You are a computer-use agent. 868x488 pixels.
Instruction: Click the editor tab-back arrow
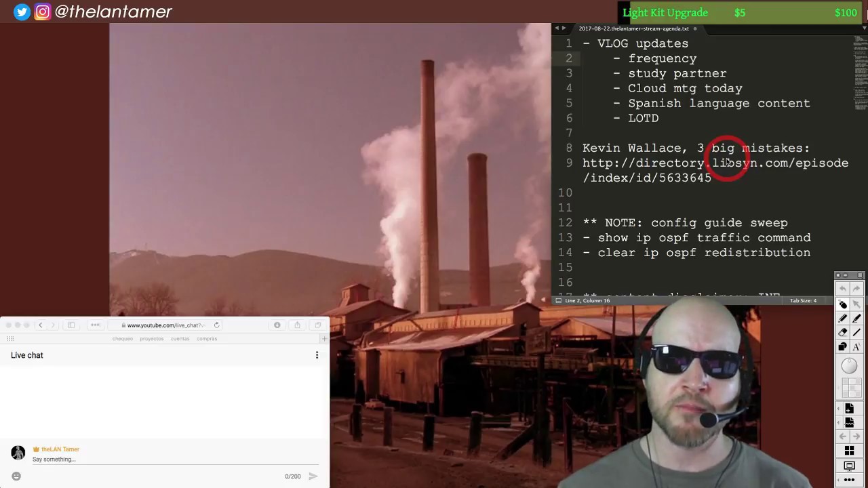coord(556,28)
